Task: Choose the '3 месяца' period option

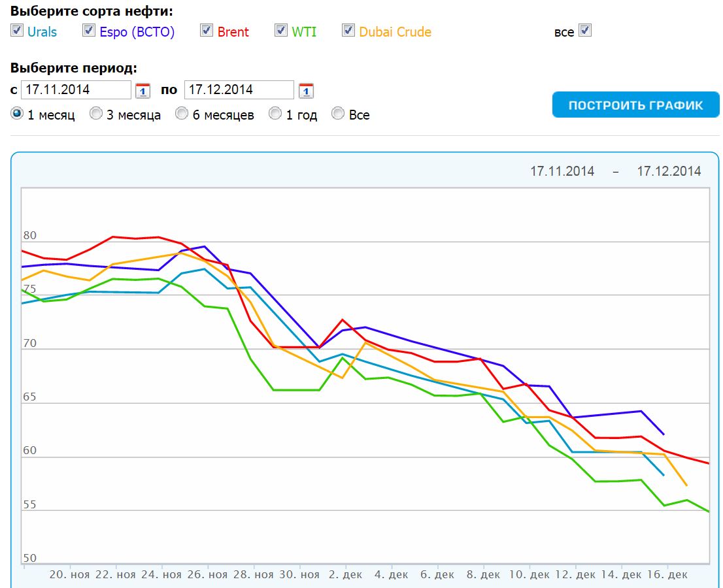Action: (96, 114)
